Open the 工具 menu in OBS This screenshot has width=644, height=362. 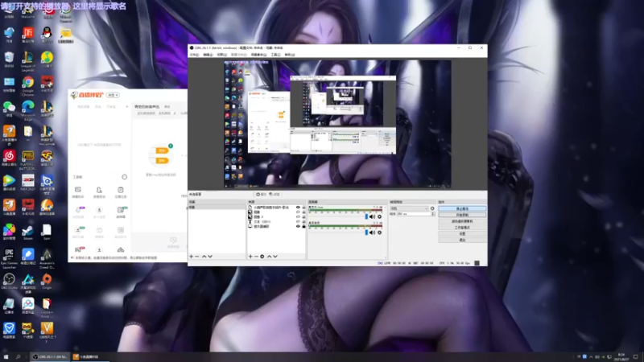click(x=275, y=55)
